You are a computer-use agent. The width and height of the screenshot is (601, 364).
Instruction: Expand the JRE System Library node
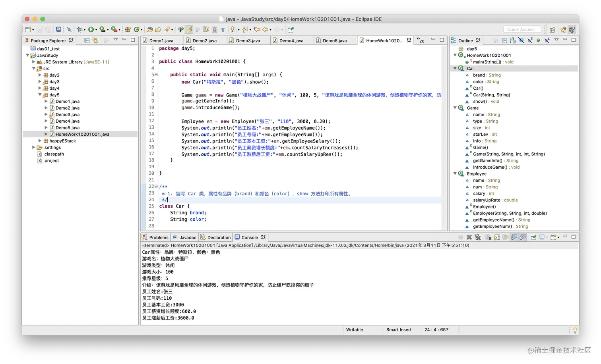[33, 62]
